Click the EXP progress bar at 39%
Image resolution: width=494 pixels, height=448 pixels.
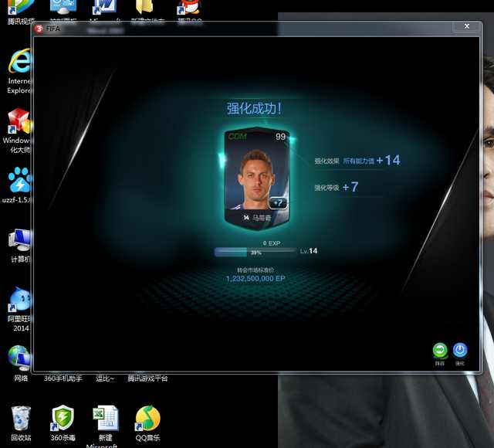pyautogui.click(x=255, y=253)
